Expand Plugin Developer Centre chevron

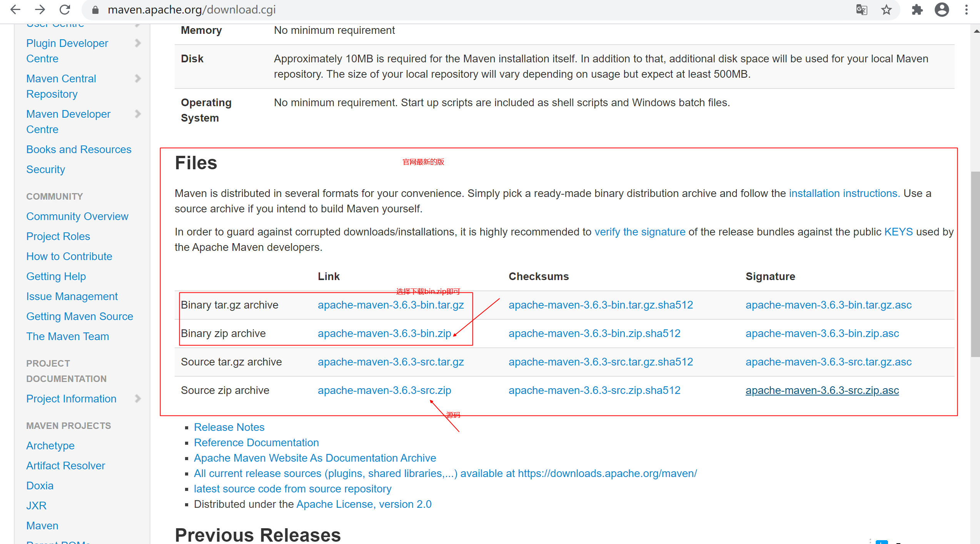click(138, 43)
